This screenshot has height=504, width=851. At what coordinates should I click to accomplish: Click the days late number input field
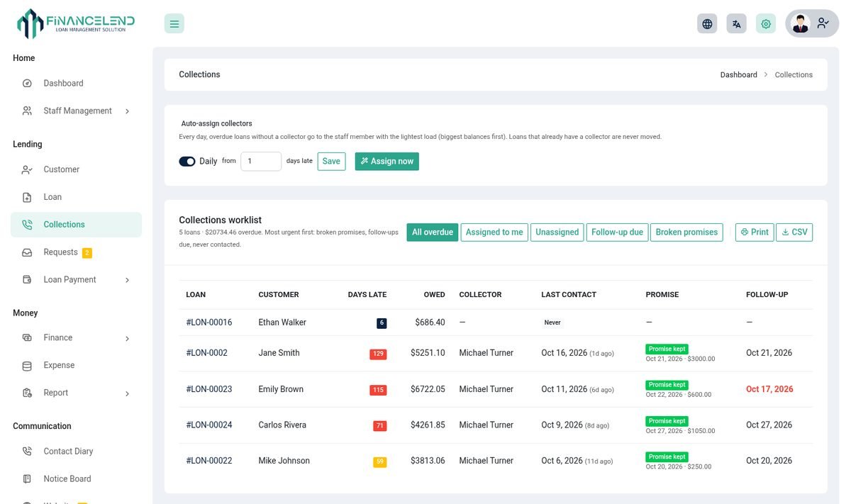261,162
